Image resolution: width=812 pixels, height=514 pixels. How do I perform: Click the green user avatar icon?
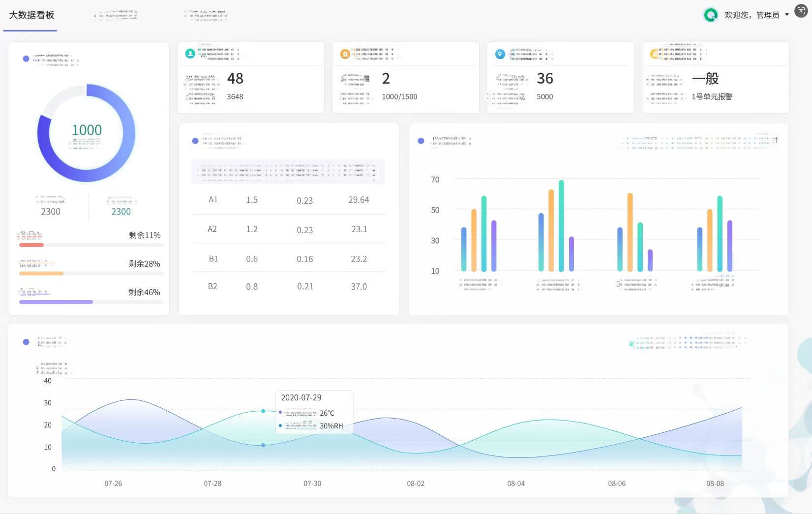point(710,15)
